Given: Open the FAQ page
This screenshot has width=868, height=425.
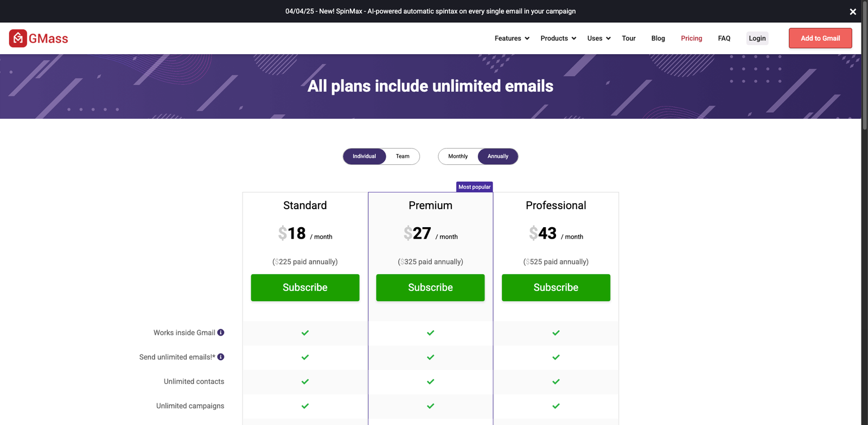Looking at the screenshot, I should pyautogui.click(x=724, y=38).
